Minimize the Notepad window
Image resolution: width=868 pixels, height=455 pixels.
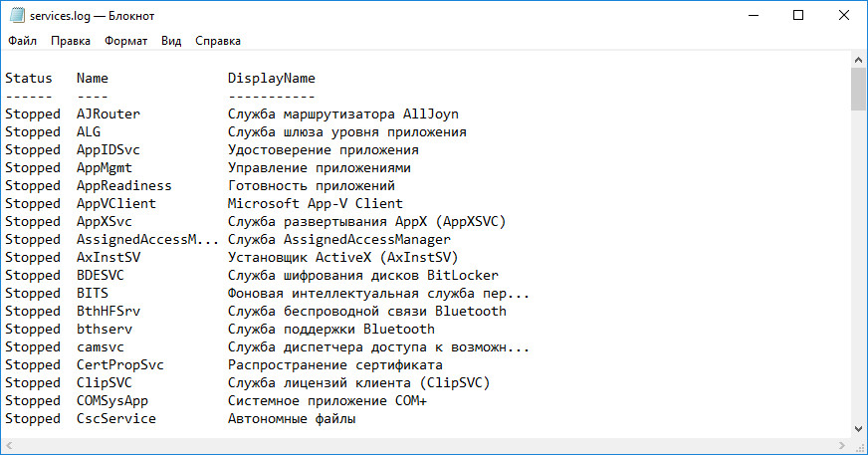(x=754, y=16)
